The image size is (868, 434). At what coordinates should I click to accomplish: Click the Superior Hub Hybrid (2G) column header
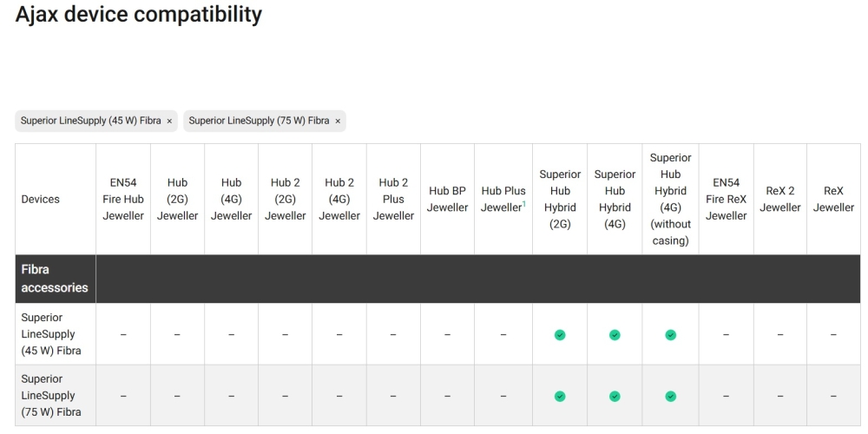[x=560, y=199]
